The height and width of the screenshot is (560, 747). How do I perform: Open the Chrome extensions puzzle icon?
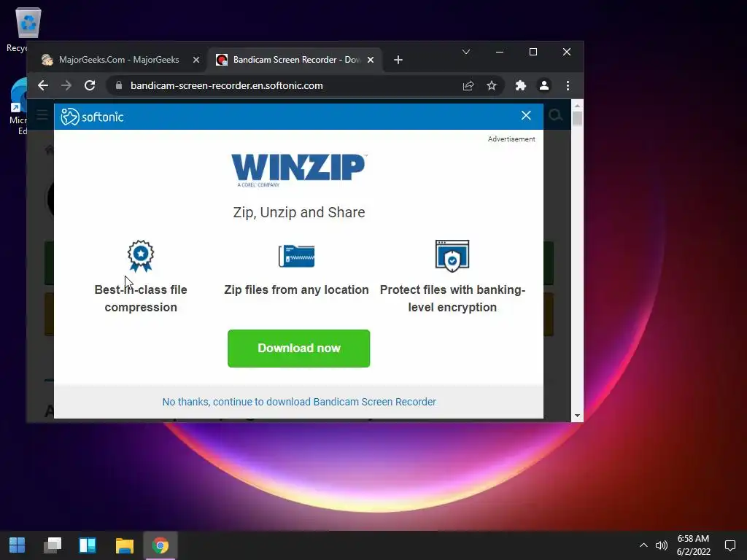[521, 86]
